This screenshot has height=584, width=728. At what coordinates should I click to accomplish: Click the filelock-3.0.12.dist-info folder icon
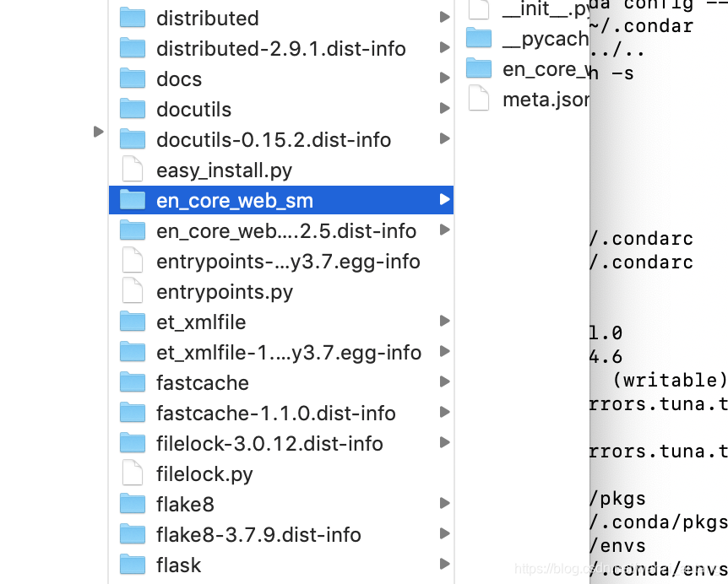pyautogui.click(x=133, y=443)
